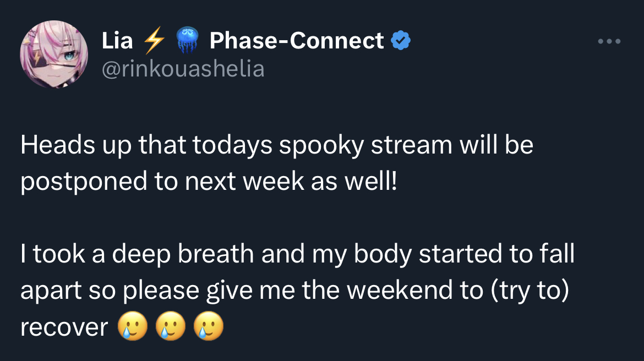Click the word "recover" before emojis
Image resolution: width=644 pixels, height=361 pixels.
(64, 328)
